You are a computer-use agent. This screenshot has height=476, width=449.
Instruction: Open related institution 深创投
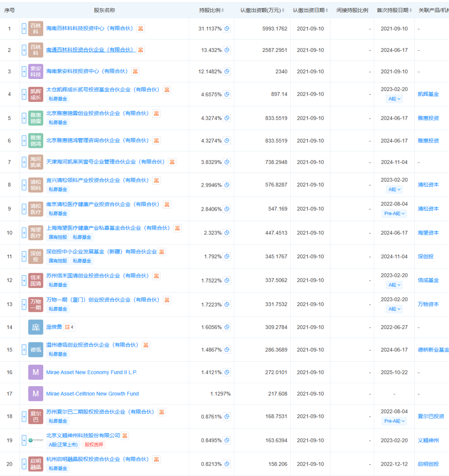pyautogui.click(x=426, y=256)
